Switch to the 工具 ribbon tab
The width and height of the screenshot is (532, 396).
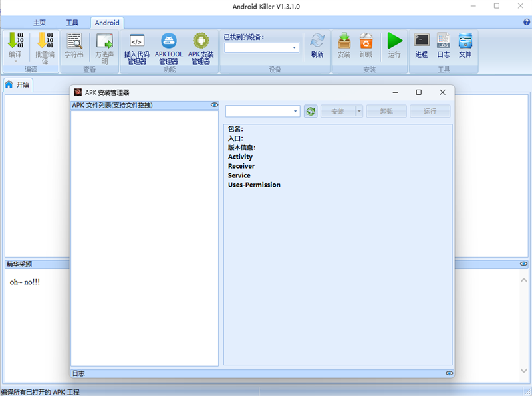[x=72, y=23]
